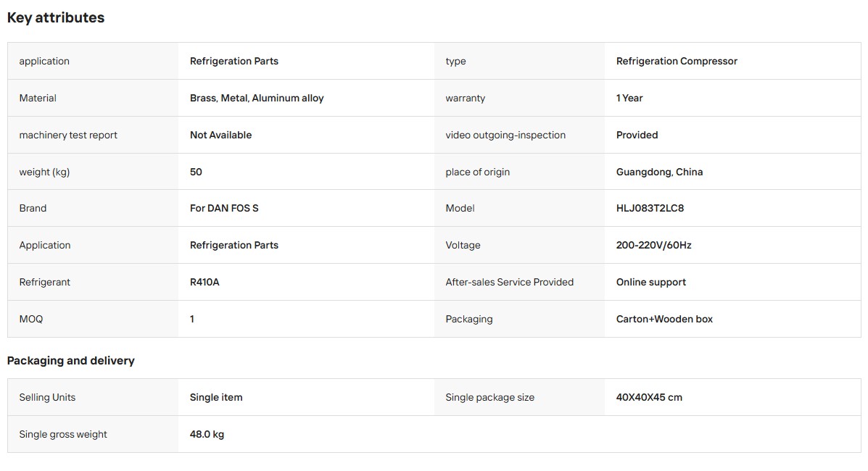Click the package size 40X40X45 cm
The width and height of the screenshot is (868, 471).
(x=649, y=397)
